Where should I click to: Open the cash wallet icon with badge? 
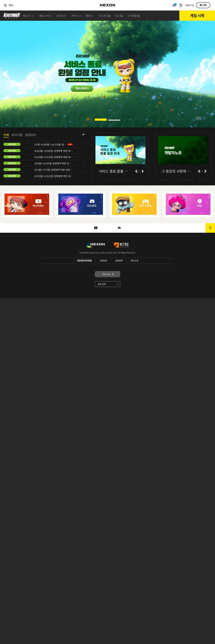(x=174, y=5)
